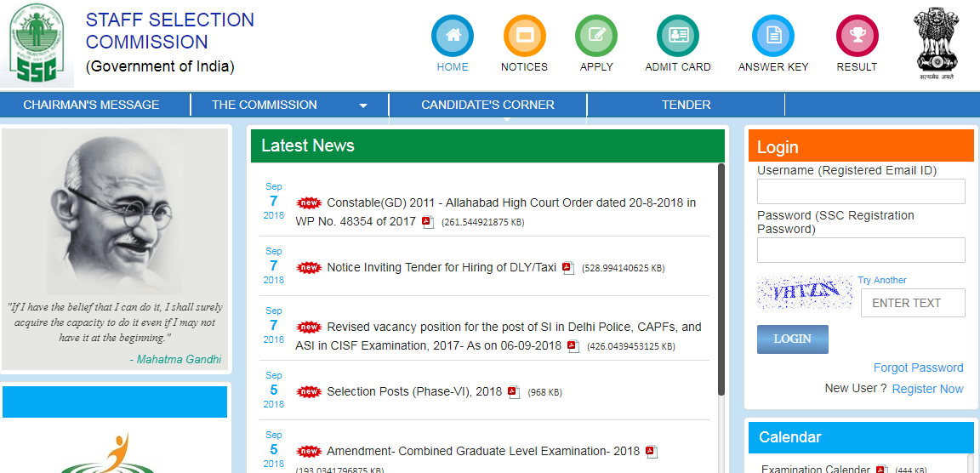Screen dimensions: 980x473
Task: Click the captcha image
Action: (805, 292)
